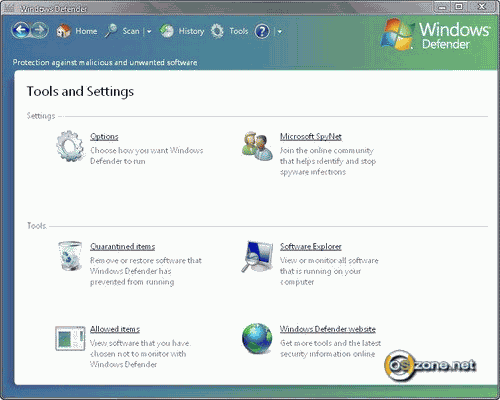Screen dimensions: 500x400
Task: Click the Tools and Settings heading
Action: [x=80, y=91]
